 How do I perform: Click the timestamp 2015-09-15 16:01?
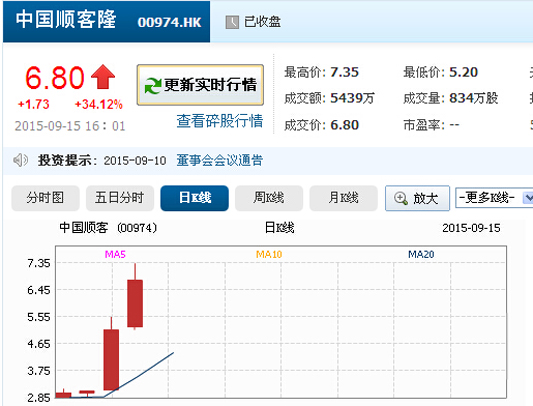pyautogui.click(x=70, y=126)
